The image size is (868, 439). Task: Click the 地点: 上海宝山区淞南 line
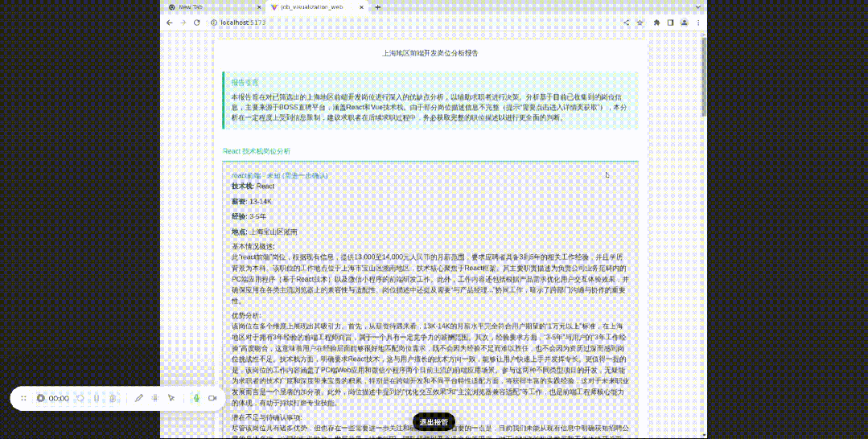tap(264, 232)
